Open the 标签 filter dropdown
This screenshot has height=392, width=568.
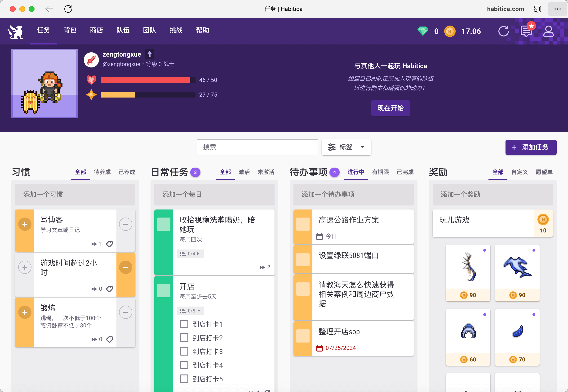coord(346,147)
